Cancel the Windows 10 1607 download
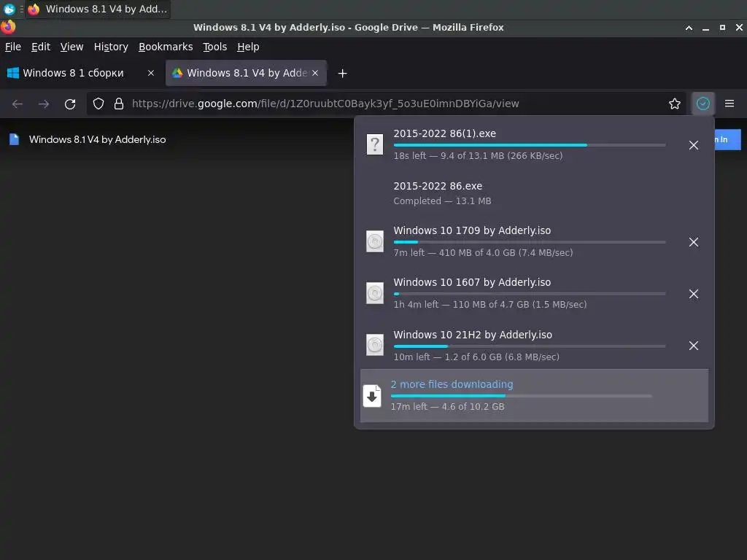This screenshot has width=747, height=560. 693,294
